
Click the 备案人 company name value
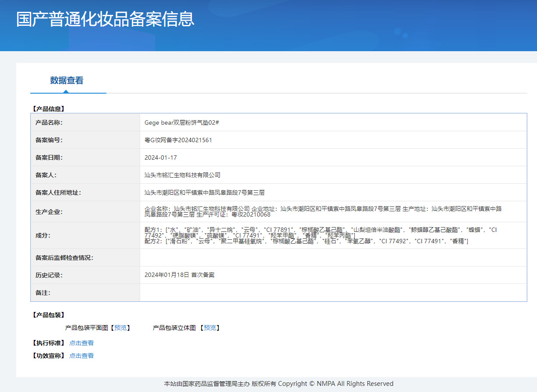click(x=182, y=175)
